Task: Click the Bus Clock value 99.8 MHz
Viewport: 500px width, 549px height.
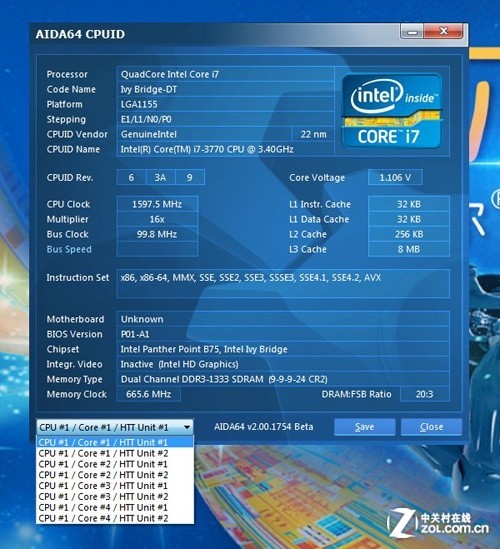Action: [x=157, y=234]
